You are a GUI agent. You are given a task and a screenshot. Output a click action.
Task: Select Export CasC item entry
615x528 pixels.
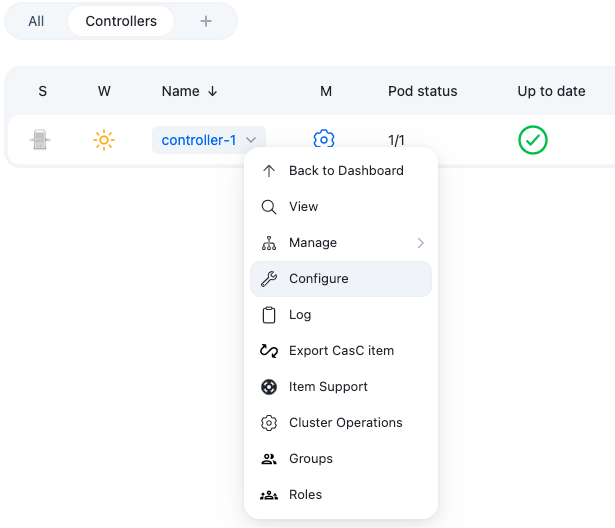click(341, 351)
